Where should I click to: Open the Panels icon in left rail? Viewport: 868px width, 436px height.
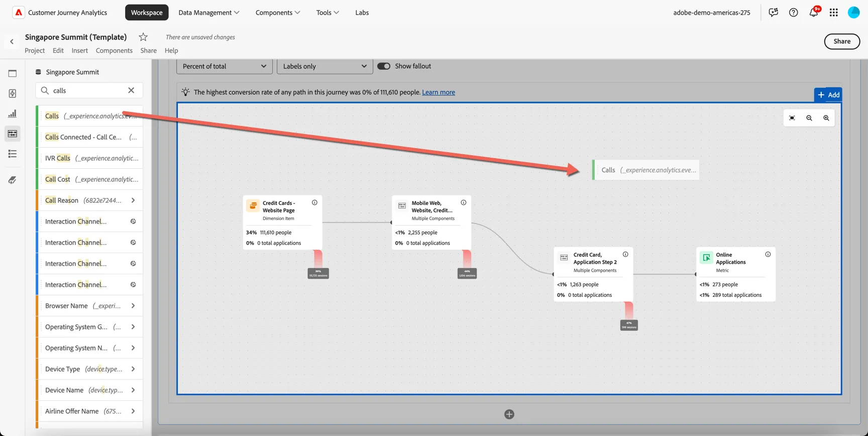click(x=13, y=73)
